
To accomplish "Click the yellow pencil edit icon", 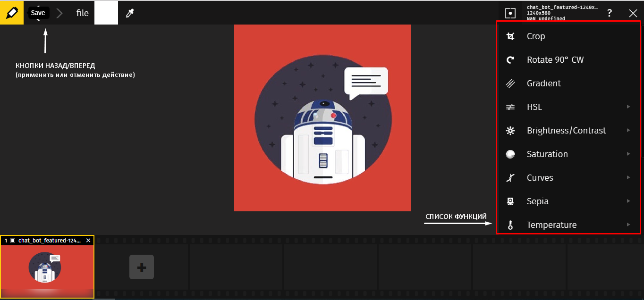I will [x=12, y=13].
